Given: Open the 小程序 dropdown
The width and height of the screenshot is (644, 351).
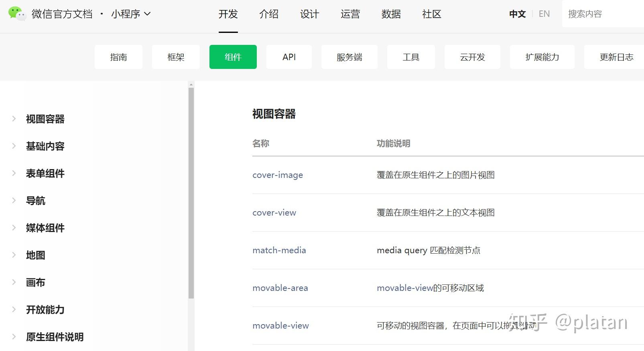Looking at the screenshot, I should click(x=131, y=14).
